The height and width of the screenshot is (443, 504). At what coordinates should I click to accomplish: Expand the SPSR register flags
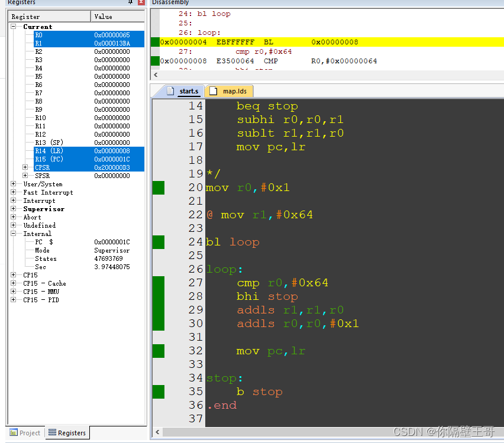coord(25,176)
